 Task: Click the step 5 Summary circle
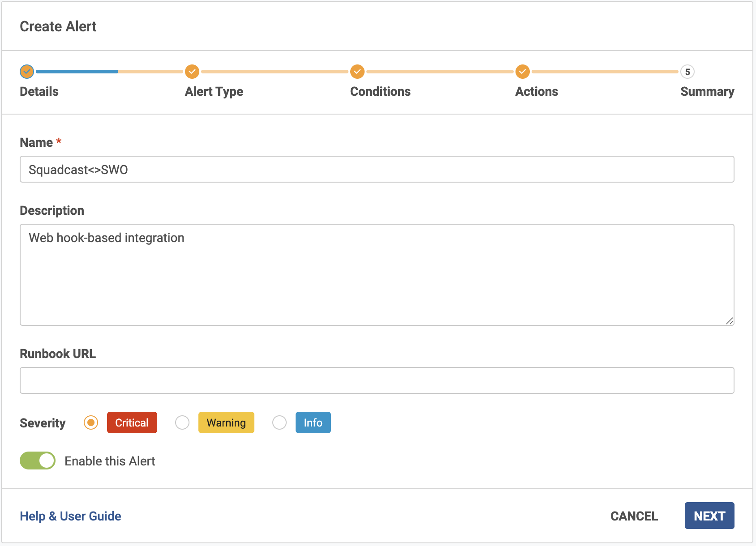point(687,72)
